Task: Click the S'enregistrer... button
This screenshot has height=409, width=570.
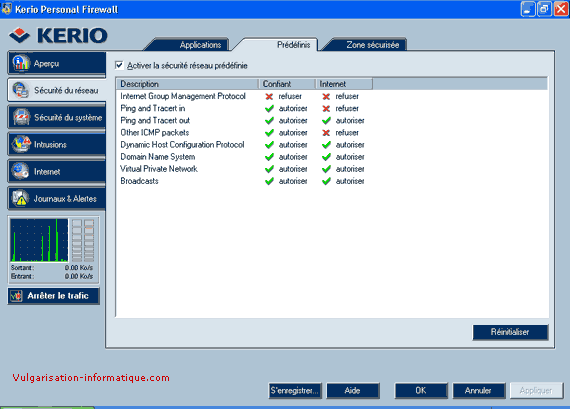Action: click(295, 390)
